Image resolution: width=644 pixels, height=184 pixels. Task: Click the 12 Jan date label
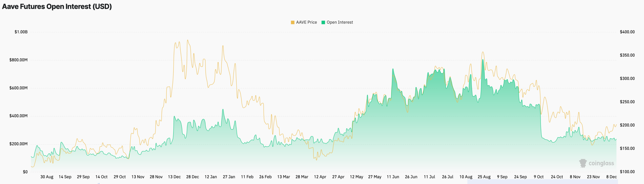[211, 177]
